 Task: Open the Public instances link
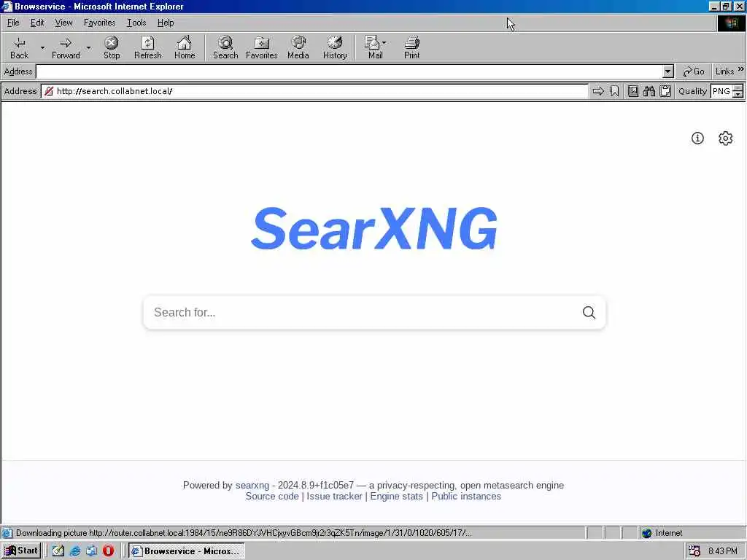[x=466, y=496]
